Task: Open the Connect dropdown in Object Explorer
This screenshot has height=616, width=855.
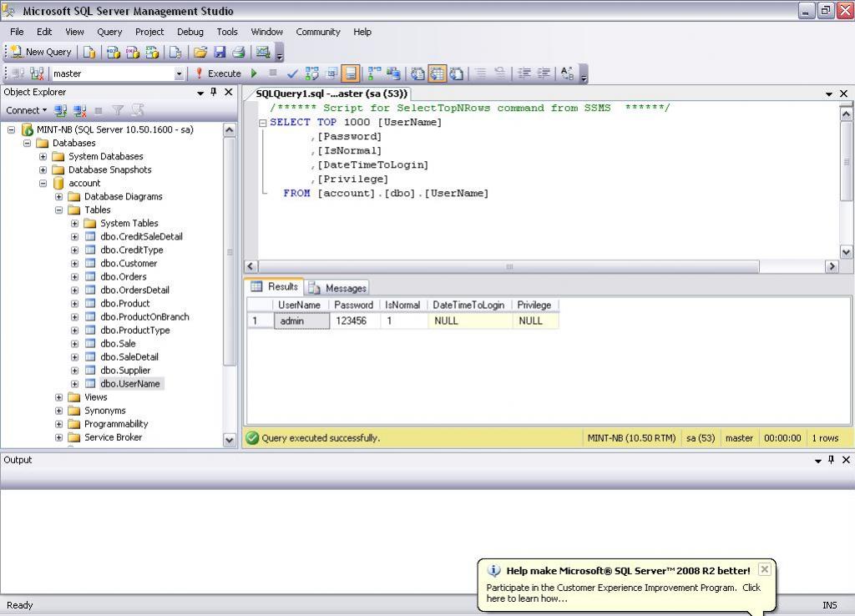Action: (26, 111)
